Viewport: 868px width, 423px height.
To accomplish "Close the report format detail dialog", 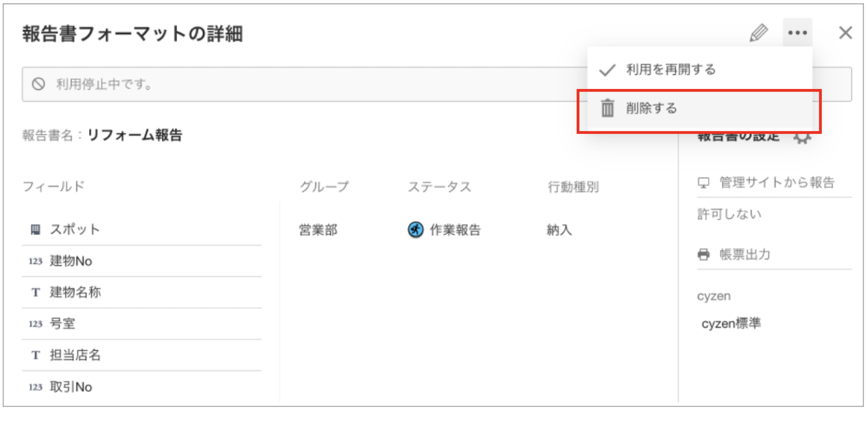I will click(846, 33).
